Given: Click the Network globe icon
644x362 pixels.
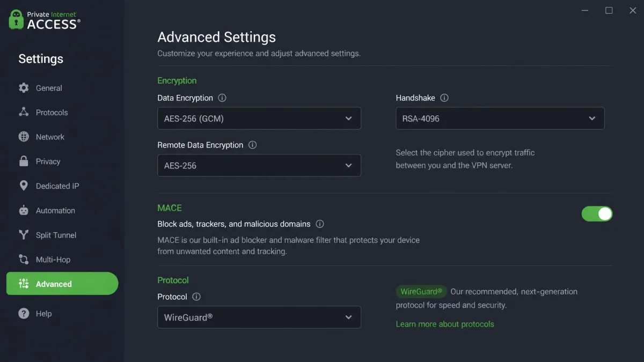Looking at the screenshot, I should pos(24,137).
